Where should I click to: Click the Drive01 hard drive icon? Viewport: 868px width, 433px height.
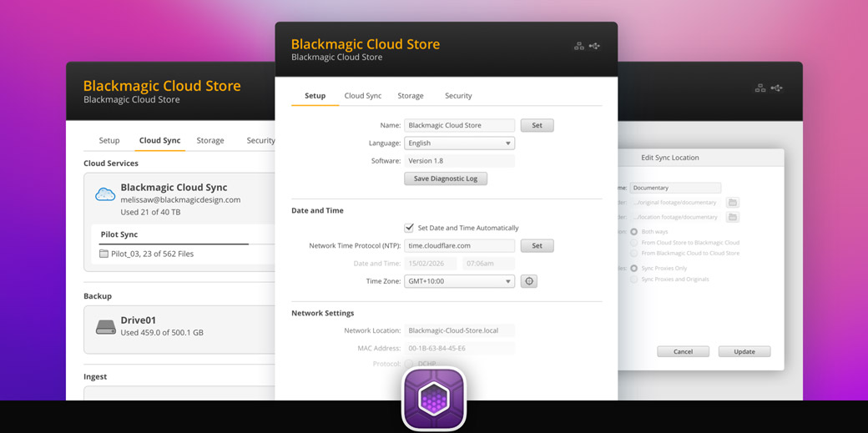point(106,327)
